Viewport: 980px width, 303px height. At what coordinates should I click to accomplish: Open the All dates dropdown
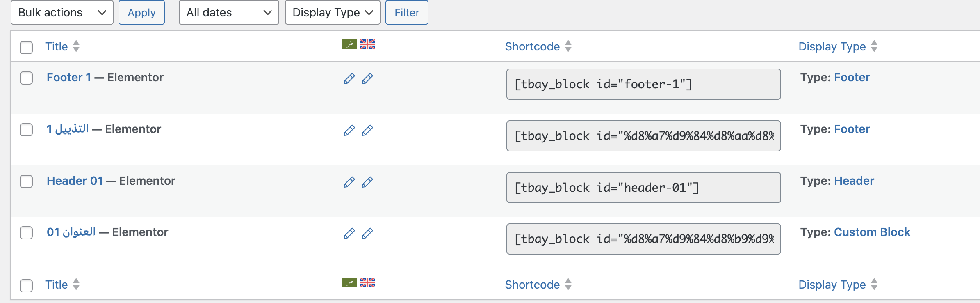click(229, 13)
